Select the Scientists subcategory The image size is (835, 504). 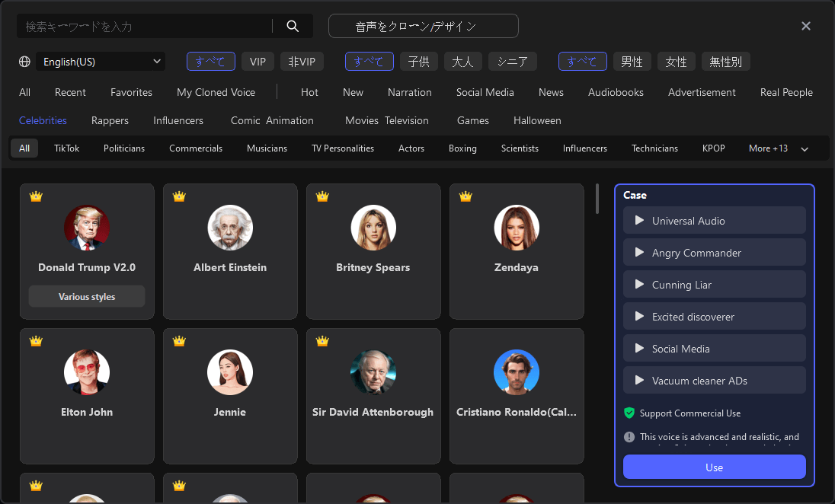point(520,148)
